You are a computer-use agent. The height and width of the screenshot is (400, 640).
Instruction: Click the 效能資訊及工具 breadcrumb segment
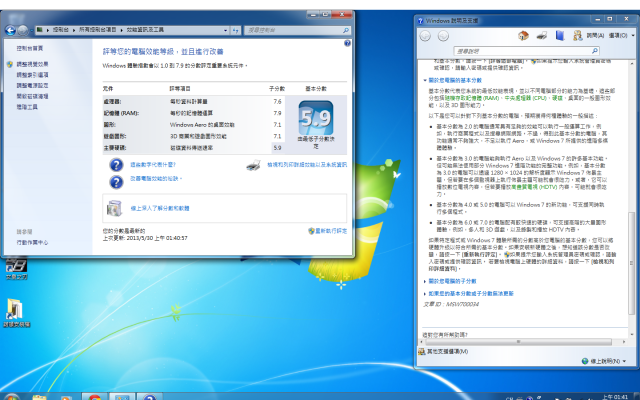pos(145,30)
